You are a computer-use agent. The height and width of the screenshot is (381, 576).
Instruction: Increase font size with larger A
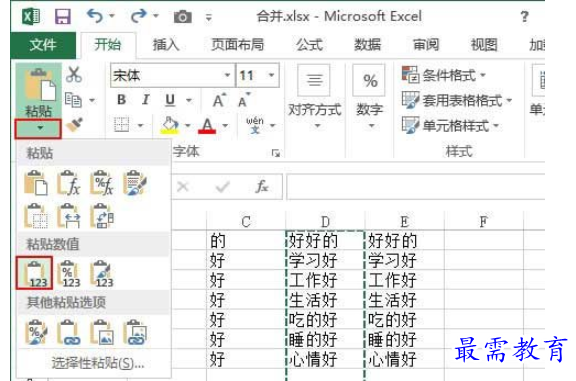pos(219,100)
